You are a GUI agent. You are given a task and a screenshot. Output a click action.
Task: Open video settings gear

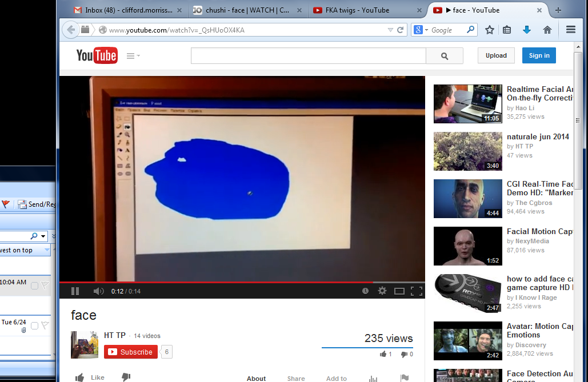(382, 291)
